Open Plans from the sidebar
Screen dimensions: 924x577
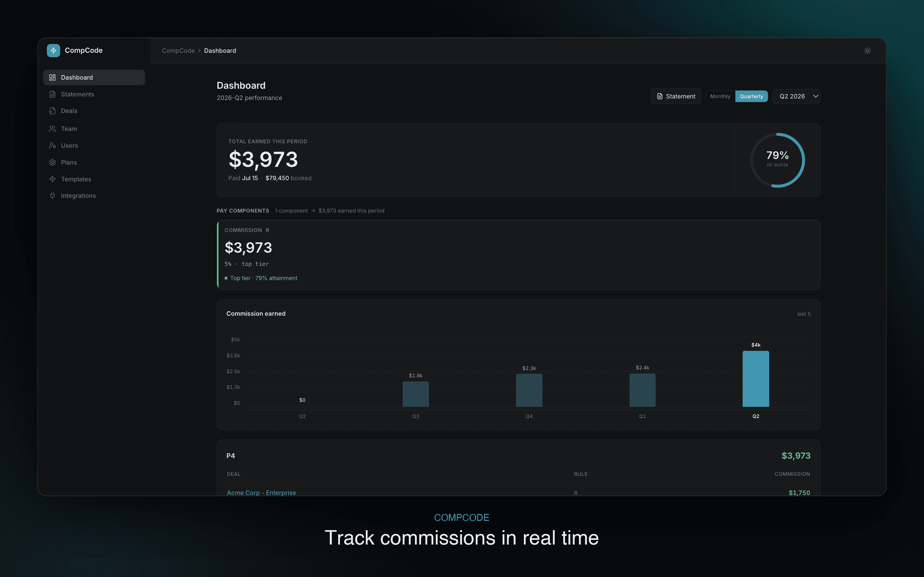[x=94, y=162]
